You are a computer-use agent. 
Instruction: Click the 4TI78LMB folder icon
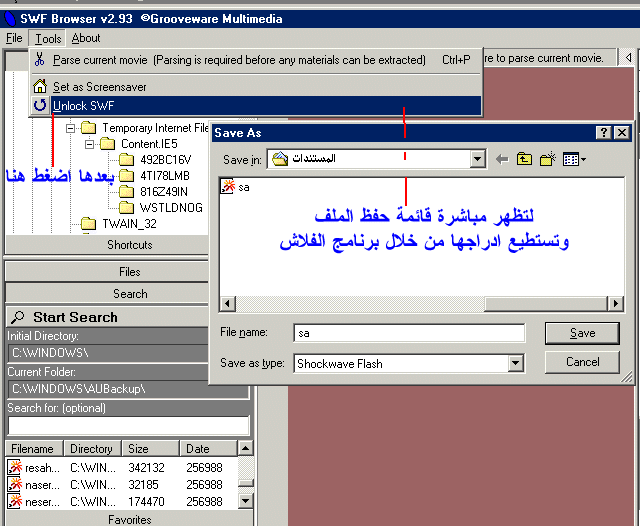click(x=127, y=175)
